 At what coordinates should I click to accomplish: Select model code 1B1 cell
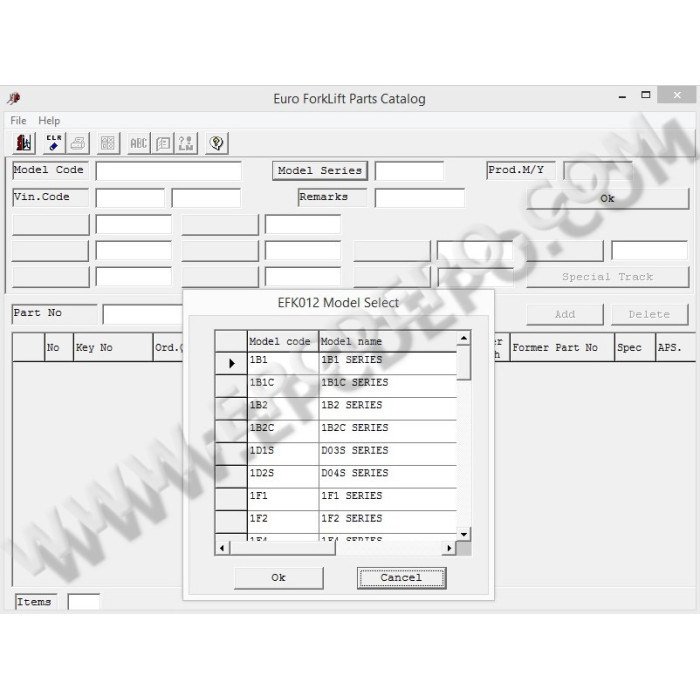283,363
